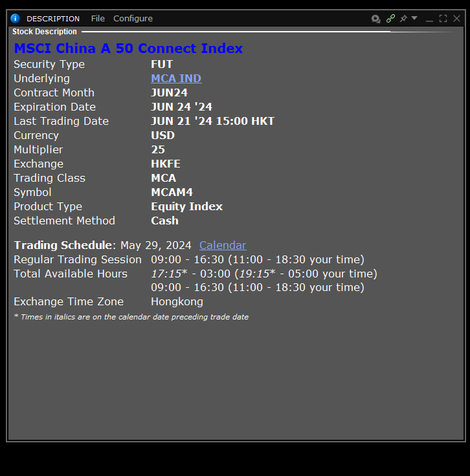Screen dimensions: 470x476
Task: Open the chat assistant icon
Action: coord(376,19)
